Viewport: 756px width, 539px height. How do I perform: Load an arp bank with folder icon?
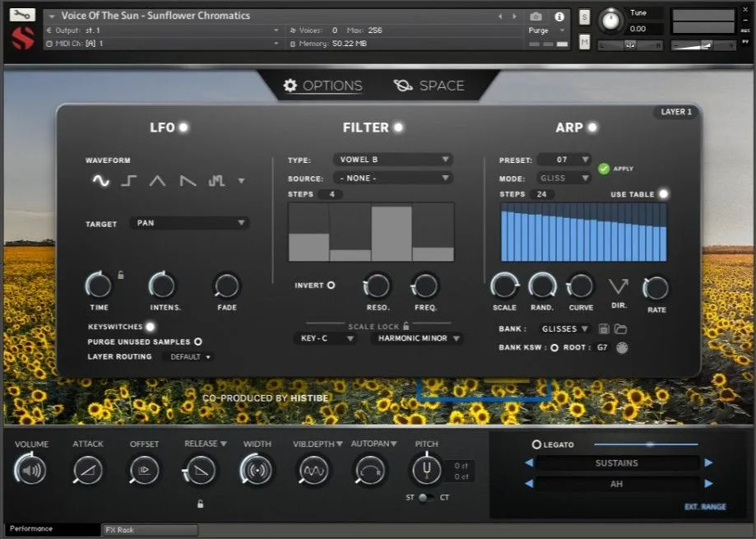coord(620,329)
